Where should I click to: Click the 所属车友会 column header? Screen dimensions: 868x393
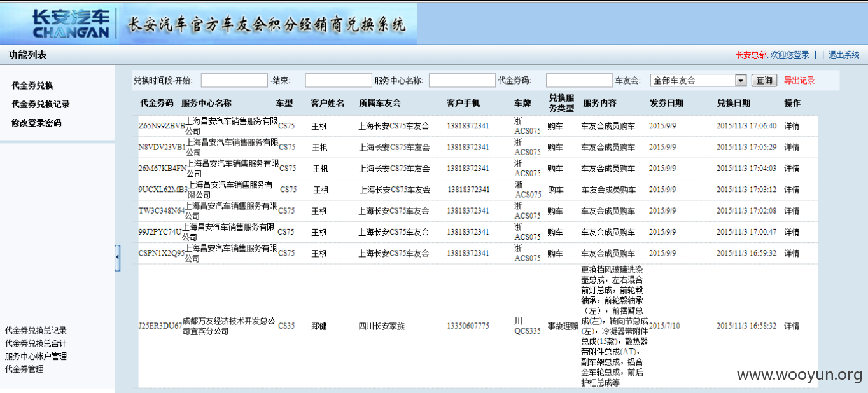[x=380, y=103]
